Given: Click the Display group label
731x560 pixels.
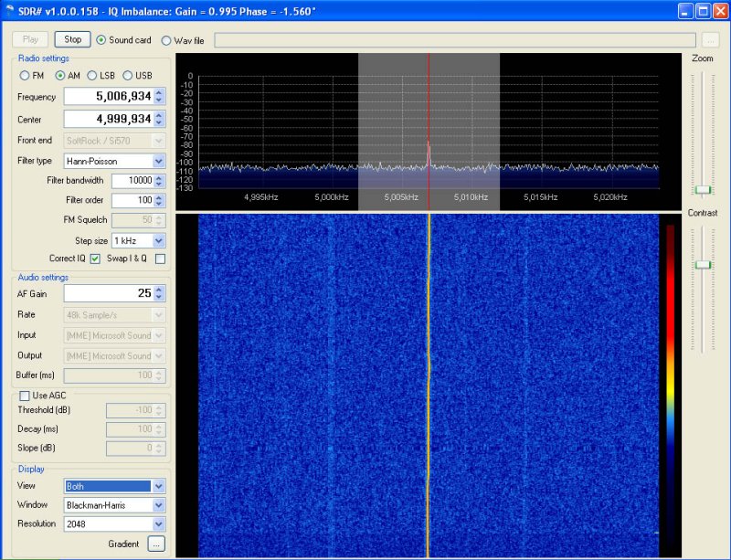Looking at the screenshot, I should (31, 469).
